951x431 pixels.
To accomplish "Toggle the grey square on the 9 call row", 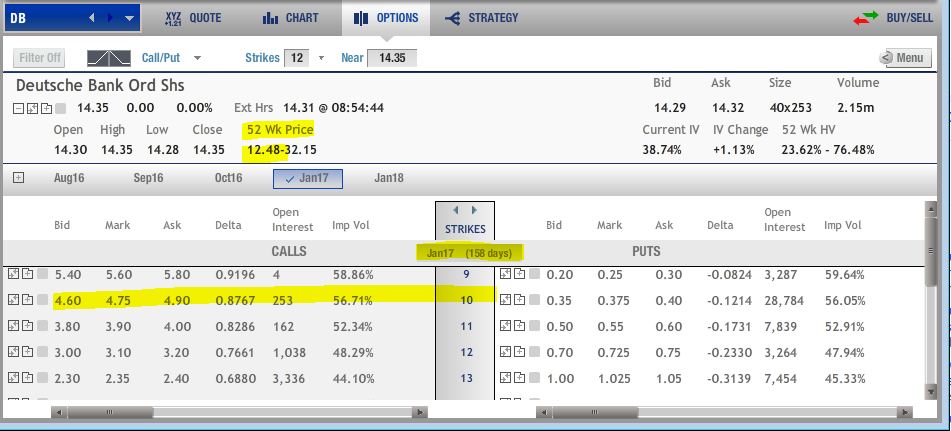I will pyautogui.click(x=42, y=274).
